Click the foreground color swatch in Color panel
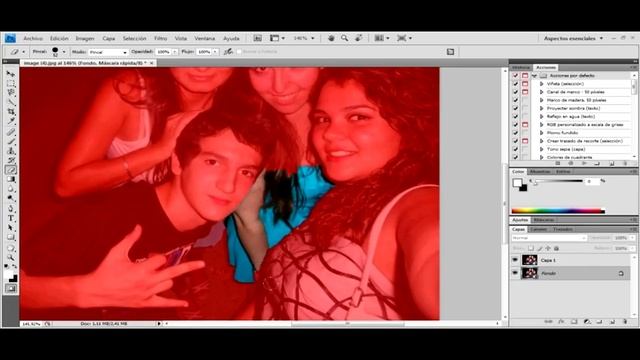Screen dimensions: 640x360 click(518, 182)
